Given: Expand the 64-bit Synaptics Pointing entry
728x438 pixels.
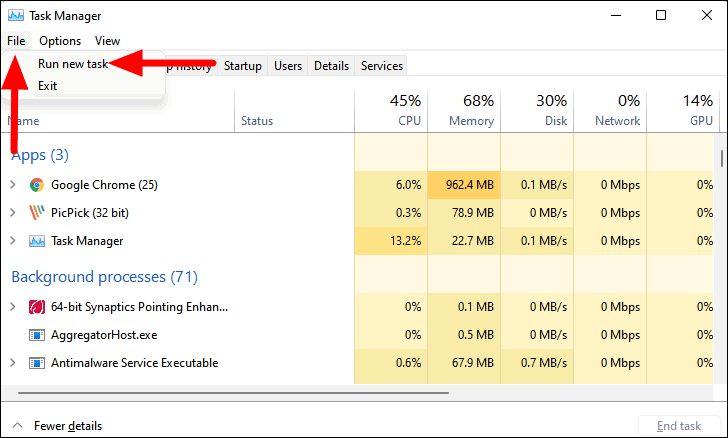Looking at the screenshot, I should (13, 307).
